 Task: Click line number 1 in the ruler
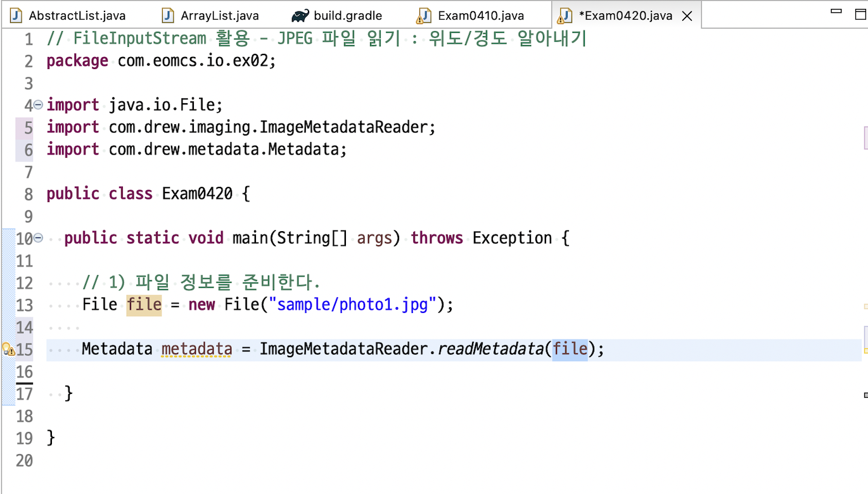29,39
